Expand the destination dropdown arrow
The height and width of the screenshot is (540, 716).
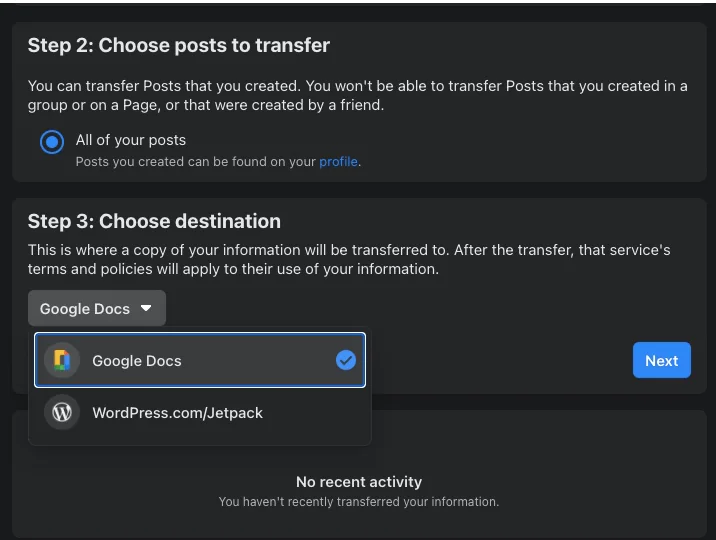147,308
